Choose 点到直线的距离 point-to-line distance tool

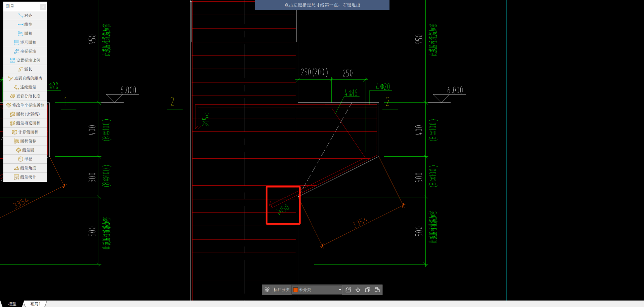25,78
